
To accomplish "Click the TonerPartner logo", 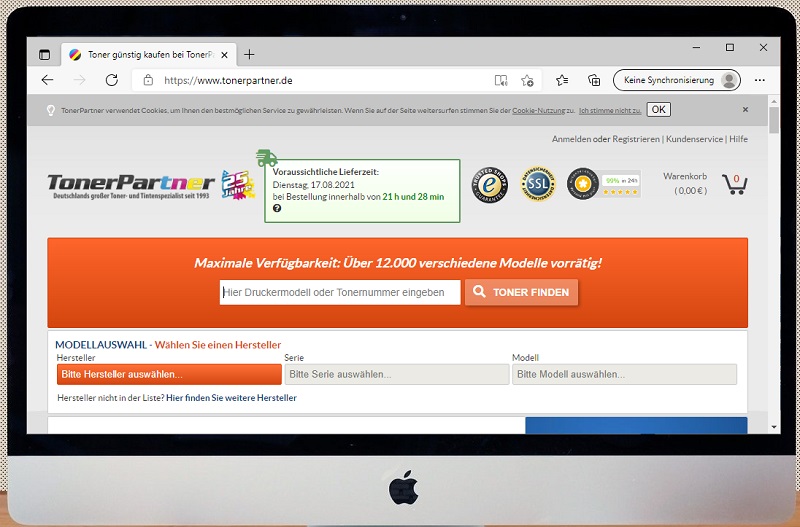I will [131, 186].
